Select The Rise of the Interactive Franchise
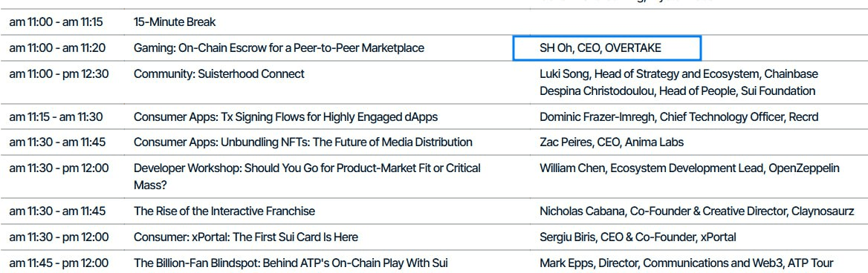This screenshot has width=868, height=273. point(224,211)
